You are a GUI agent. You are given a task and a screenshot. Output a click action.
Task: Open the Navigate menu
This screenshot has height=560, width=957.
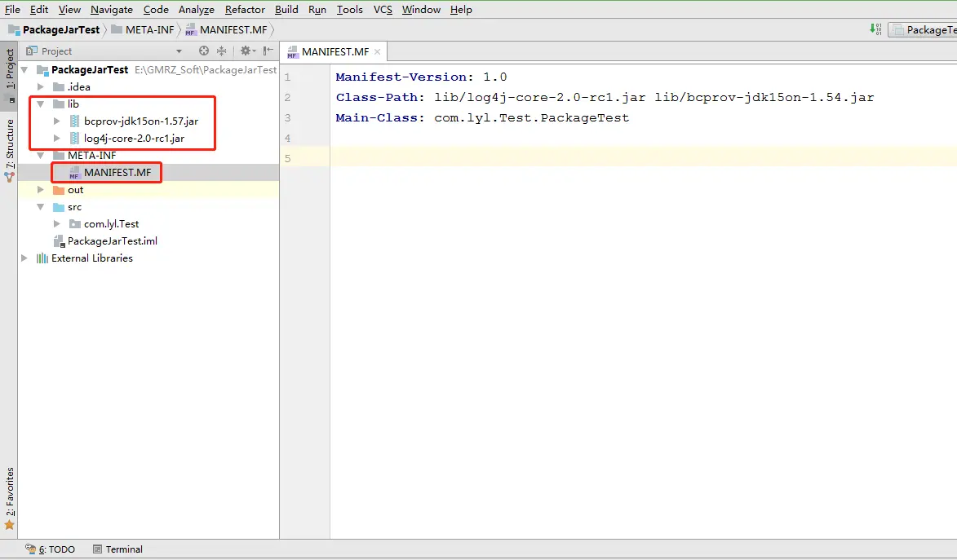tap(112, 10)
